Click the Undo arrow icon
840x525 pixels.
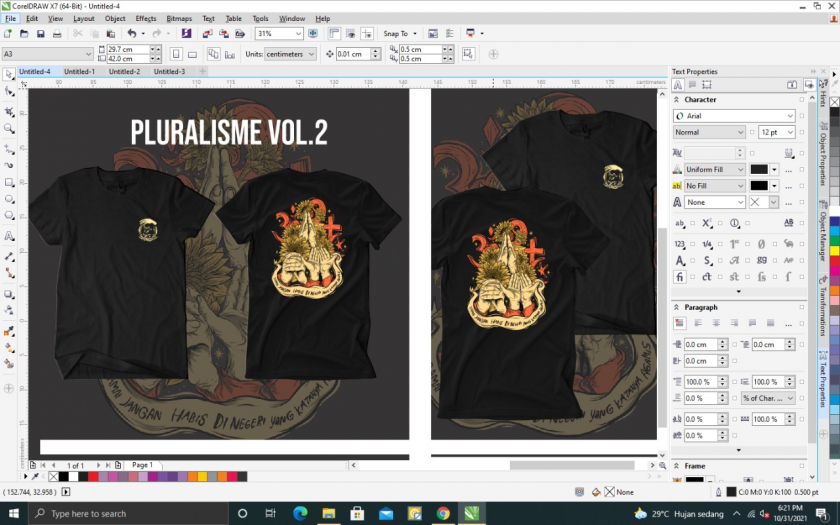[132, 33]
